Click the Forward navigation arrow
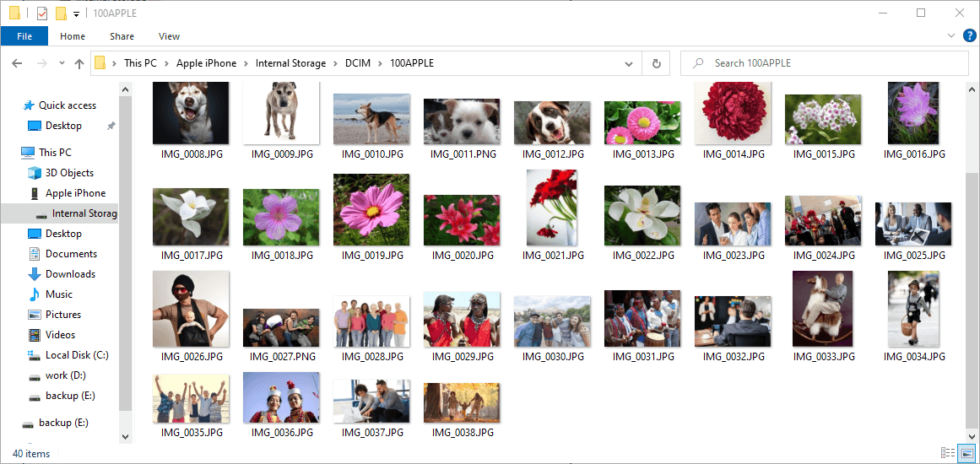Screen dimensions: 980x464 [41, 63]
